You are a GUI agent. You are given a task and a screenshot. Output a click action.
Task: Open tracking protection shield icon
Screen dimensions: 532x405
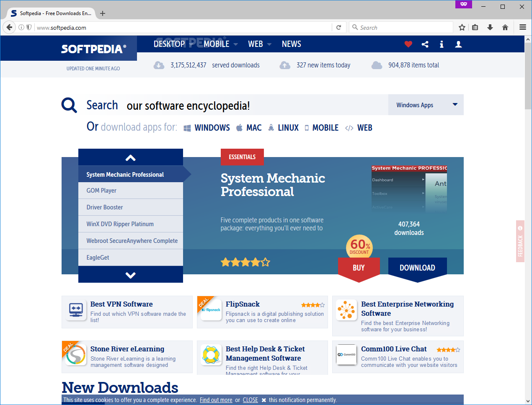[x=29, y=27]
